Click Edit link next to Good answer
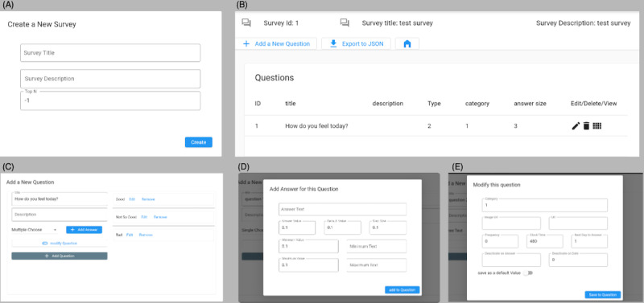This screenshot has height=303, width=644. [132, 199]
